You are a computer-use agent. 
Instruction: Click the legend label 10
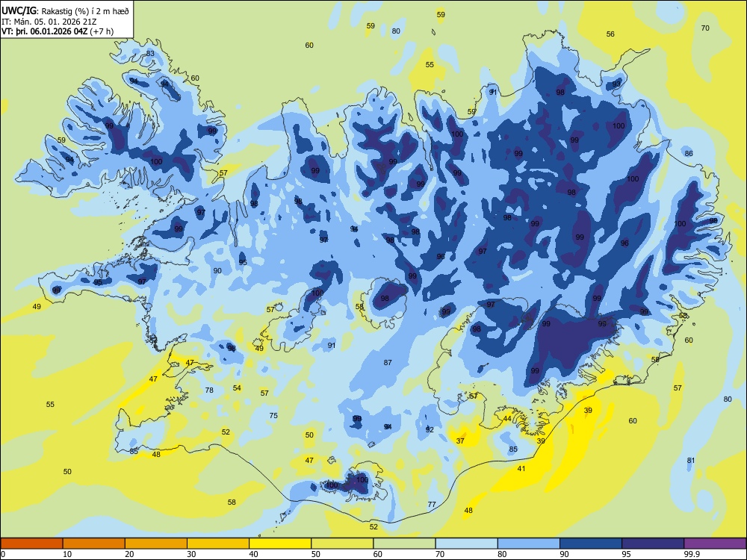click(67, 554)
